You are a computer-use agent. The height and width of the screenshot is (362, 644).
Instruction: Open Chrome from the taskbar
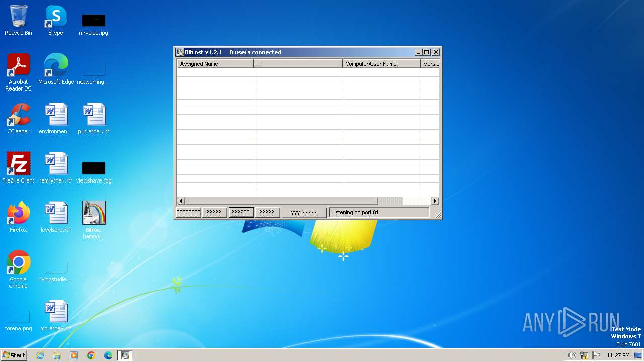coord(91,355)
